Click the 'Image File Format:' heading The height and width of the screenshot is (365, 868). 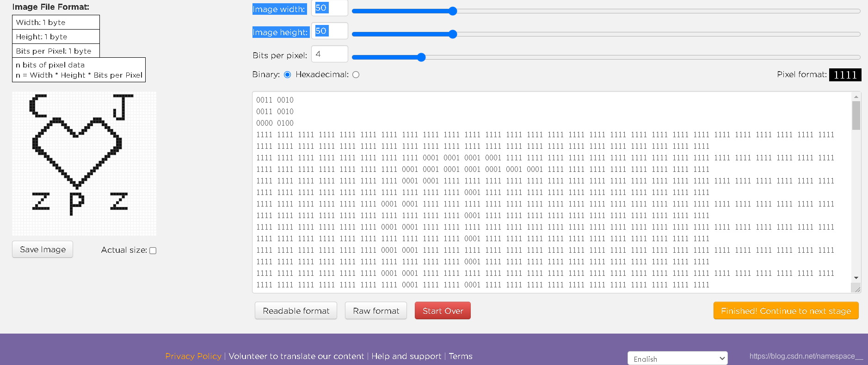(51, 7)
